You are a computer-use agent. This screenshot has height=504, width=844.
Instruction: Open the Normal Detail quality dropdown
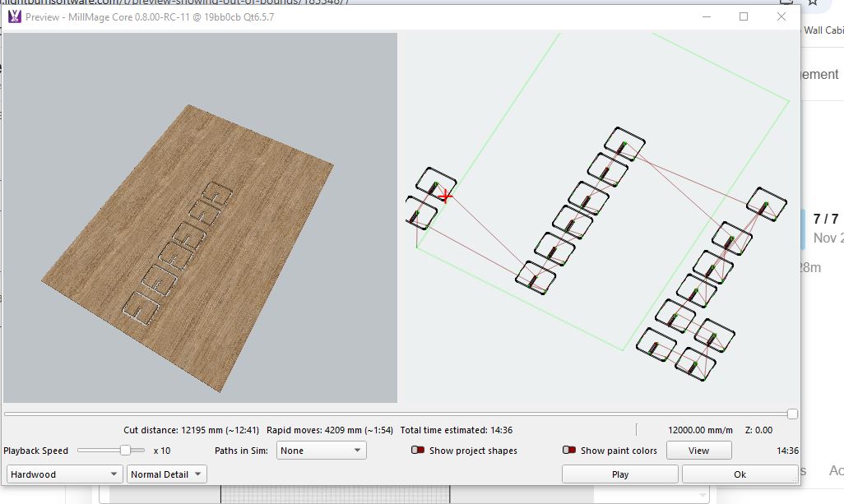167,474
